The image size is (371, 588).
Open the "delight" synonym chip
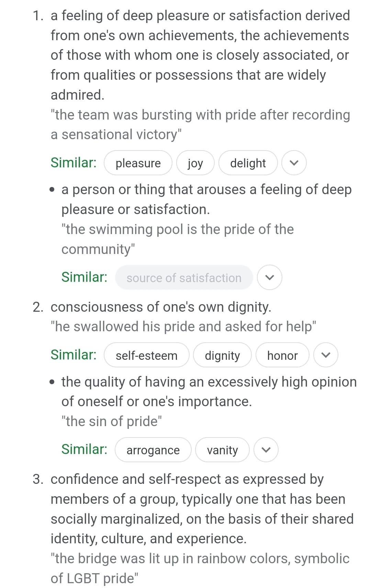(248, 163)
